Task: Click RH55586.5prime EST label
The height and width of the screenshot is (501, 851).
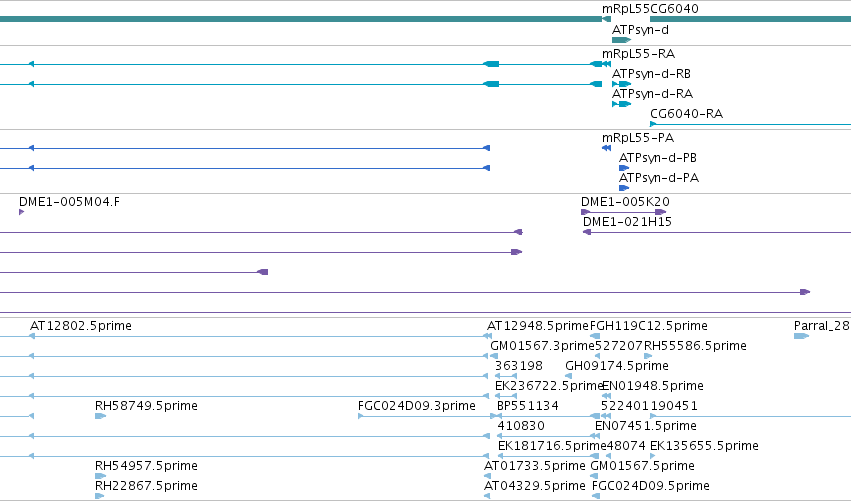Action: coord(695,346)
